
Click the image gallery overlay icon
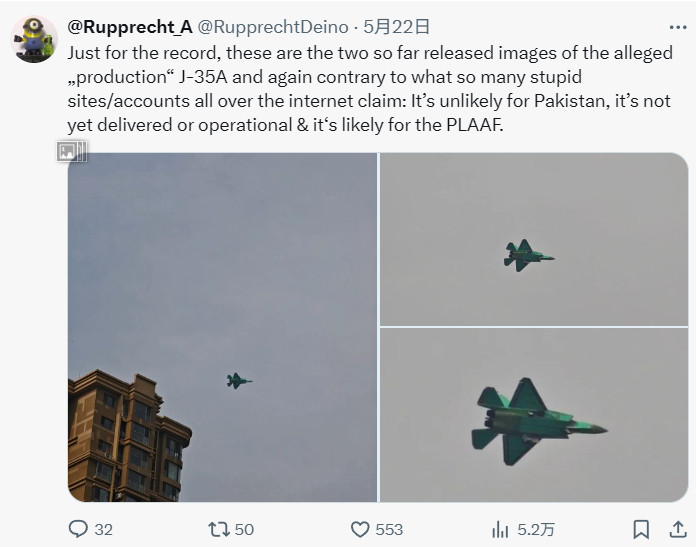tap(72, 151)
